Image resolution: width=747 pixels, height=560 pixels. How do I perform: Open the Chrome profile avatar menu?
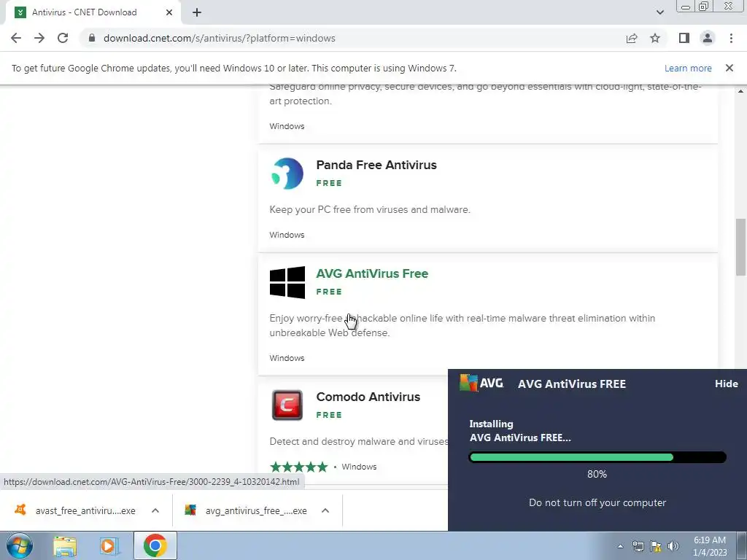pos(708,38)
